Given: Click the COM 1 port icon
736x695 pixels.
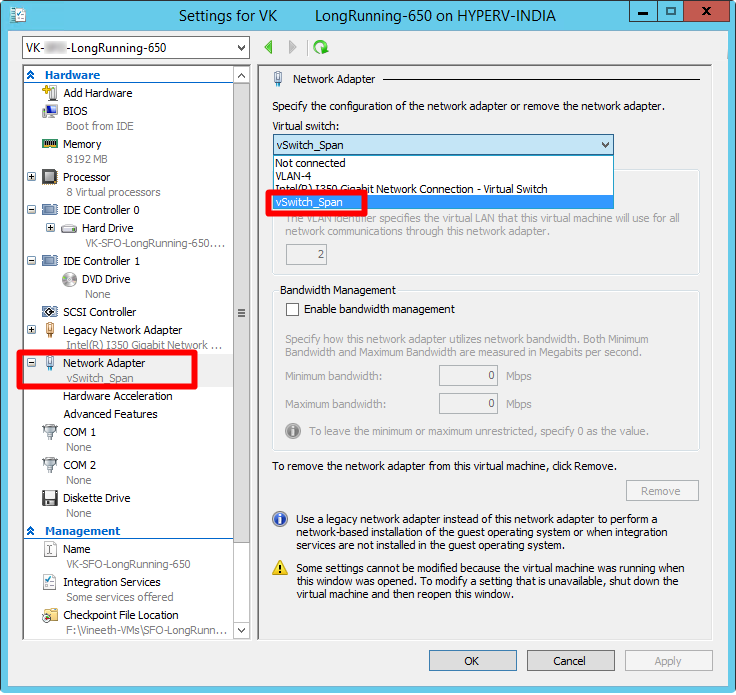Looking at the screenshot, I should [50, 432].
